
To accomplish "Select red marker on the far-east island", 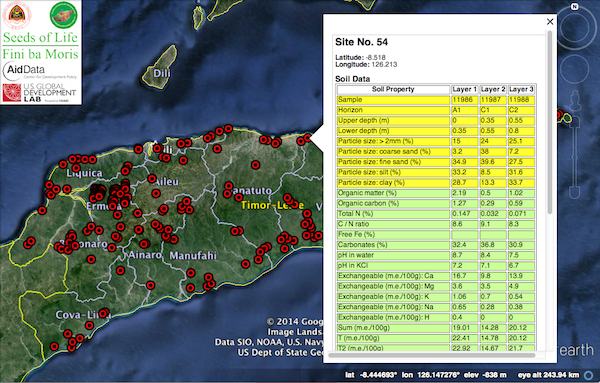I will pyautogui.click(x=559, y=114).
